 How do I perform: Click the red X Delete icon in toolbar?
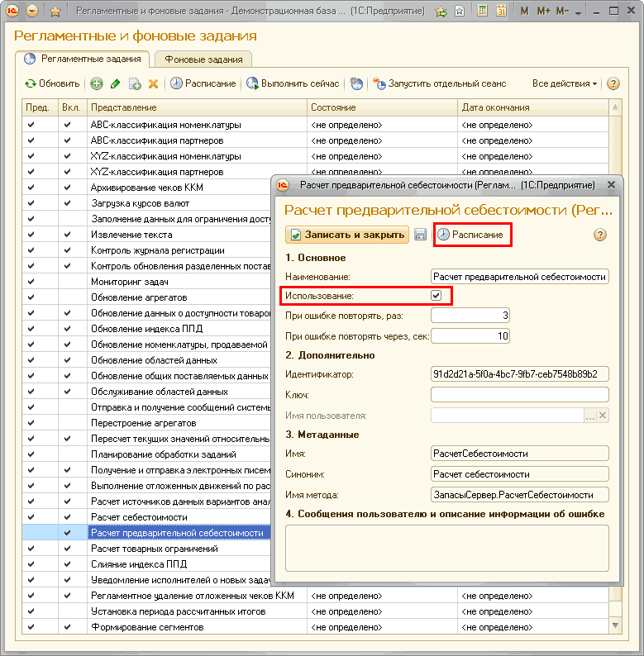point(153,83)
